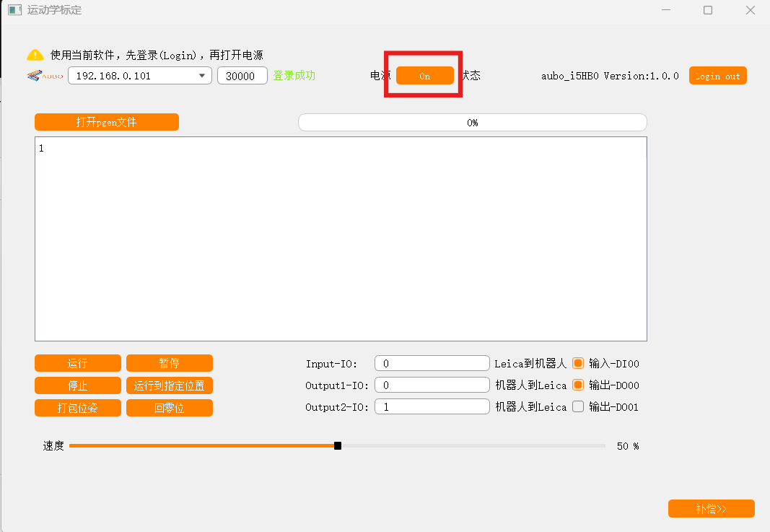
Task: Click the 速度 speed slider handle
Action: tap(338, 446)
